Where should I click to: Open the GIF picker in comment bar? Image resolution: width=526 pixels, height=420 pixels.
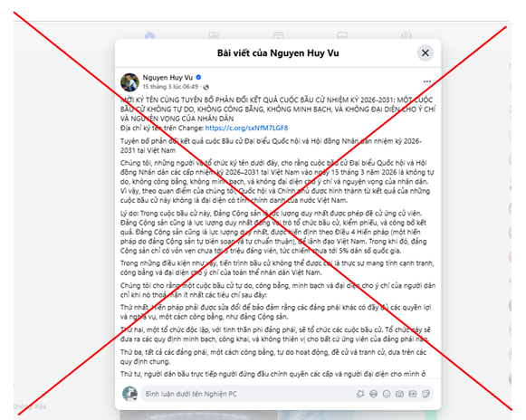pos(413,394)
